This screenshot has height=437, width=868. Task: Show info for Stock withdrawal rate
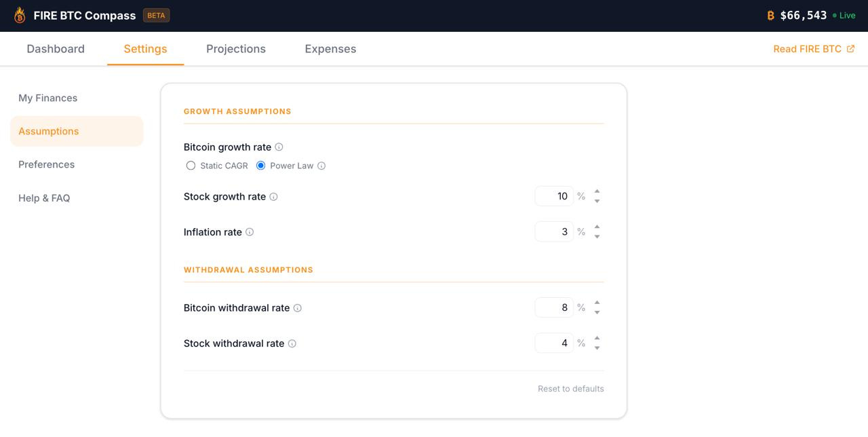point(292,343)
